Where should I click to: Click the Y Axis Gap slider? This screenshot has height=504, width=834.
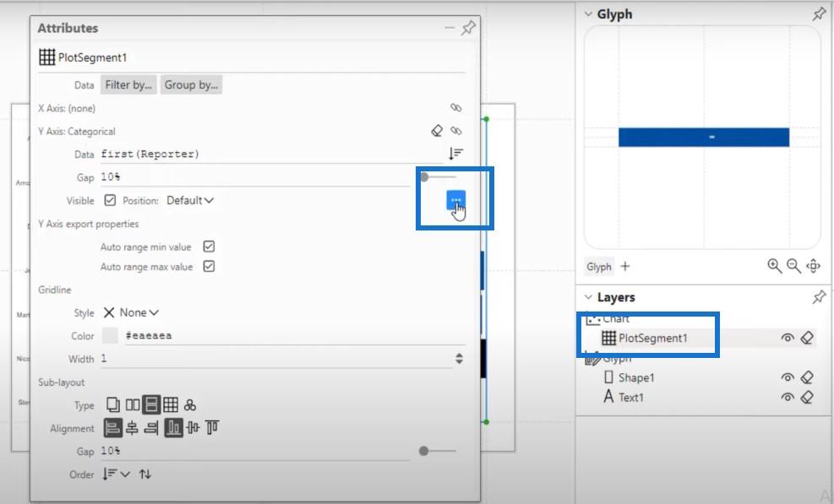(439, 176)
